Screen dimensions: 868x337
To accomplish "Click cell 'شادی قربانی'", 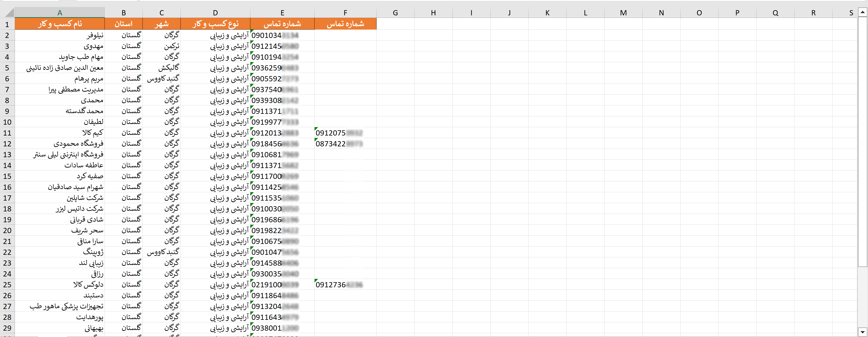I will pos(60,220).
